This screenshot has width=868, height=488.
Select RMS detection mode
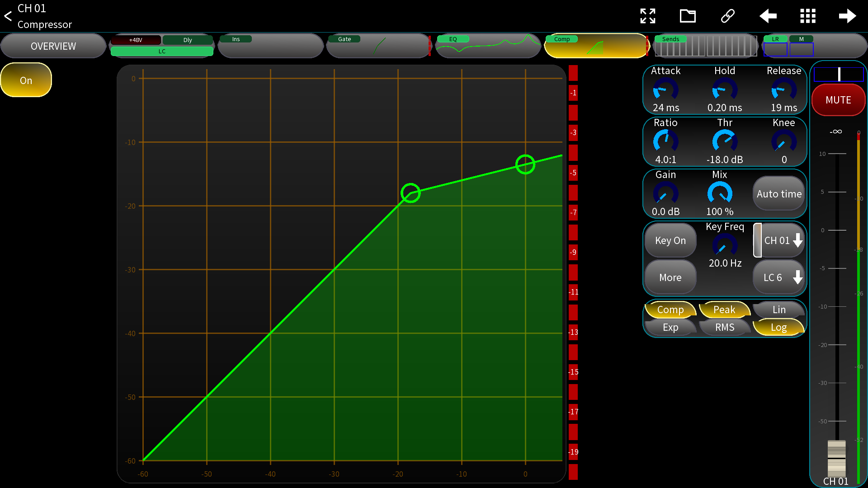tap(724, 327)
